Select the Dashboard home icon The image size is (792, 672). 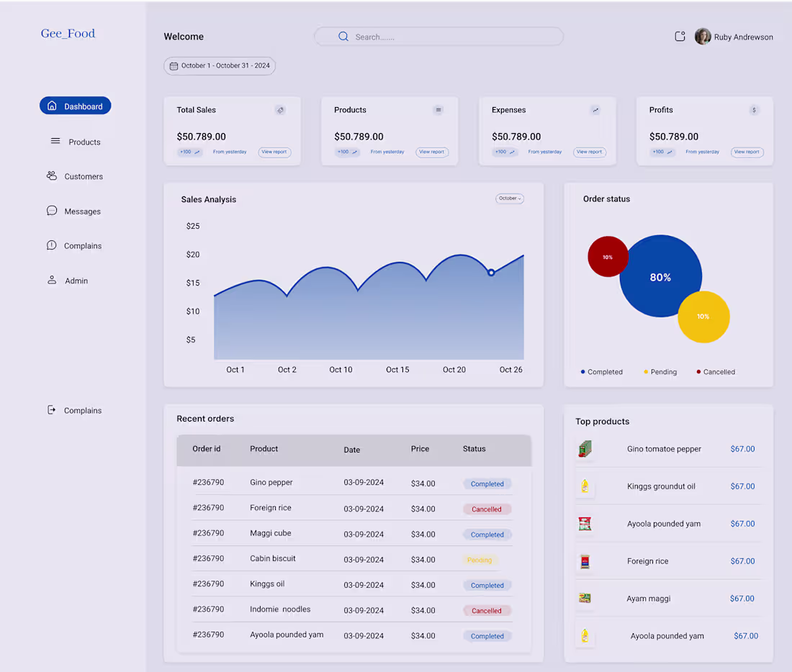52,105
